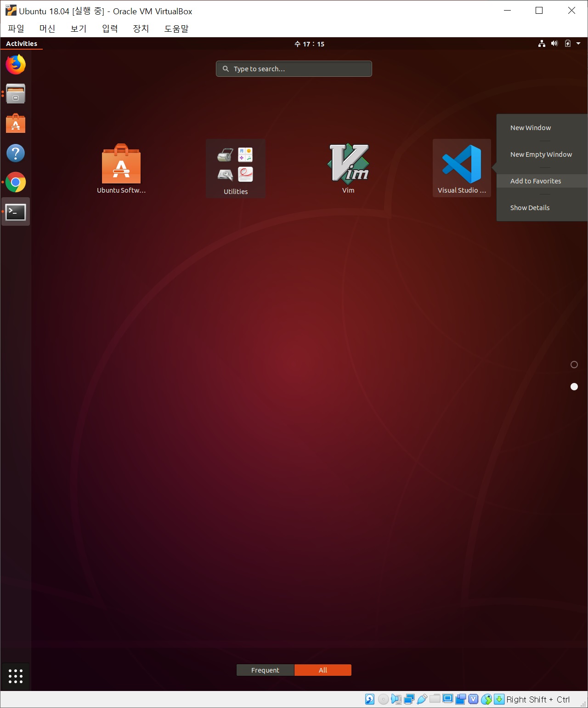Screen dimensions: 588x708
Task: Launch Visual Studio Code app icon
Action: coord(462,169)
